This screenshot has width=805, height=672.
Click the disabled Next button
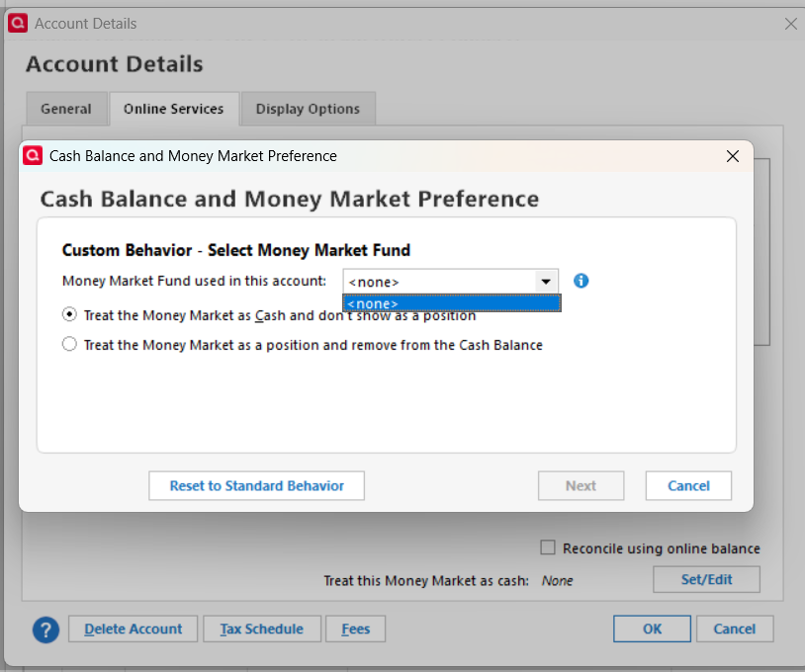pos(581,485)
